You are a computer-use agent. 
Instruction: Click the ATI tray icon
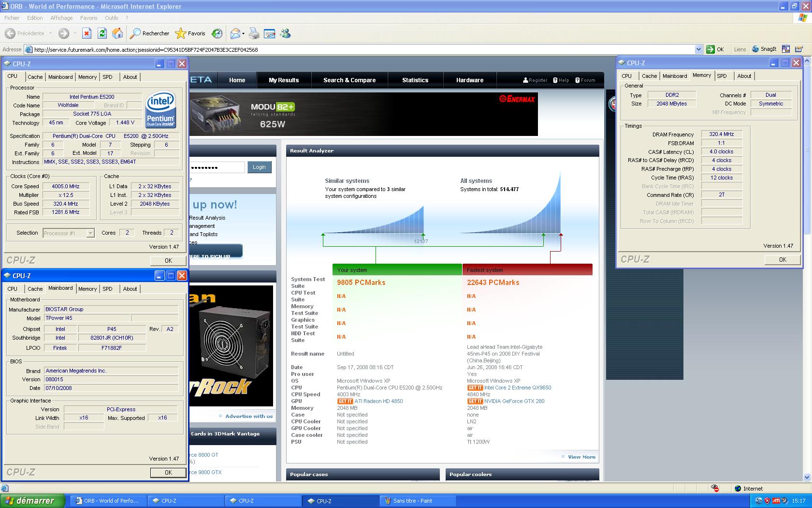776,501
